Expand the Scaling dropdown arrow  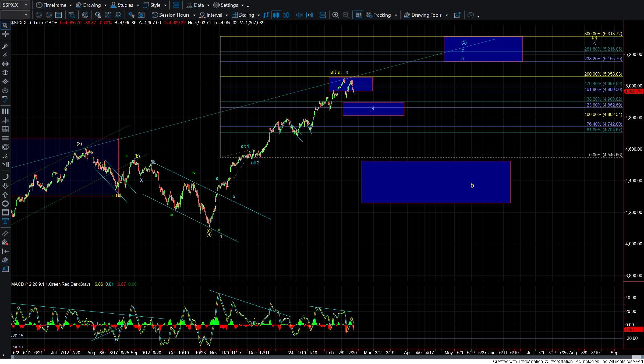click(259, 15)
